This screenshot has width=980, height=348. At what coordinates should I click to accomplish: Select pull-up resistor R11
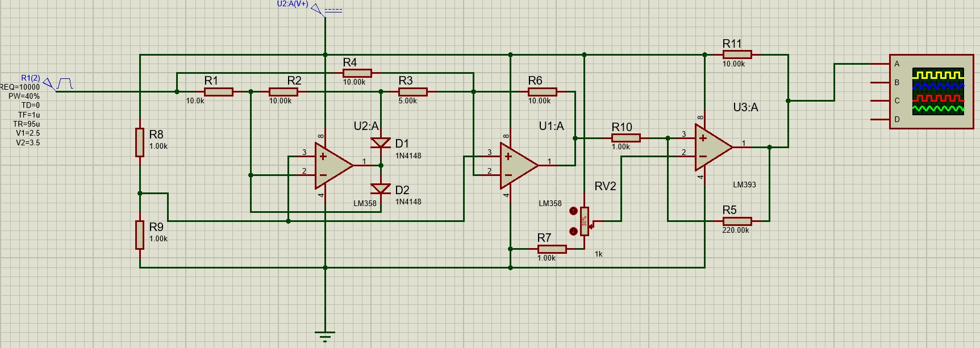tap(737, 55)
